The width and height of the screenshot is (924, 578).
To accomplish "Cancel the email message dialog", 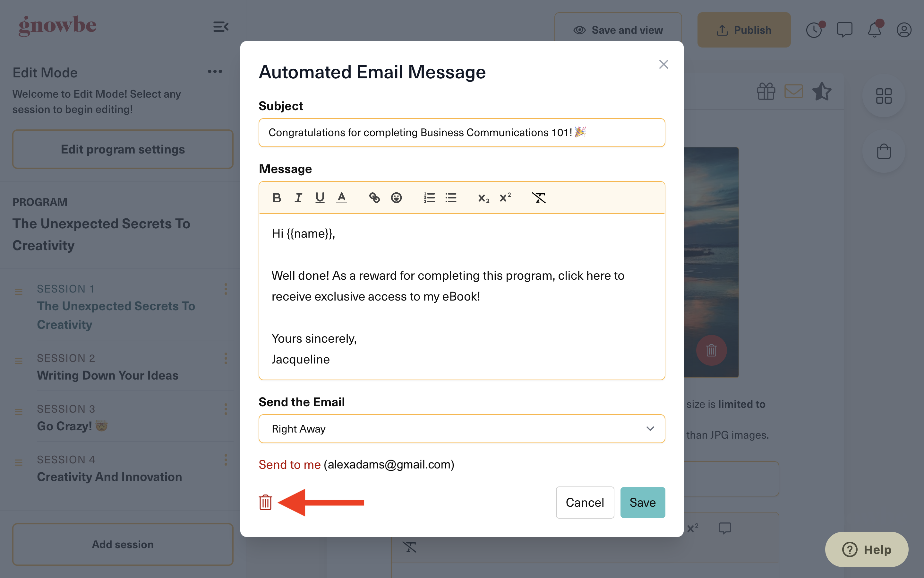I will [585, 502].
